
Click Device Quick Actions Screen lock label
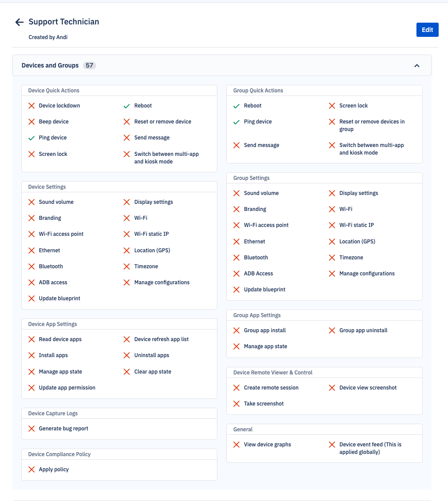click(53, 154)
